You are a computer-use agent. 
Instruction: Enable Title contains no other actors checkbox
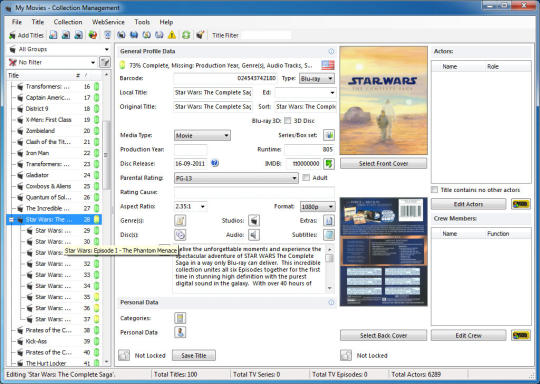point(435,190)
